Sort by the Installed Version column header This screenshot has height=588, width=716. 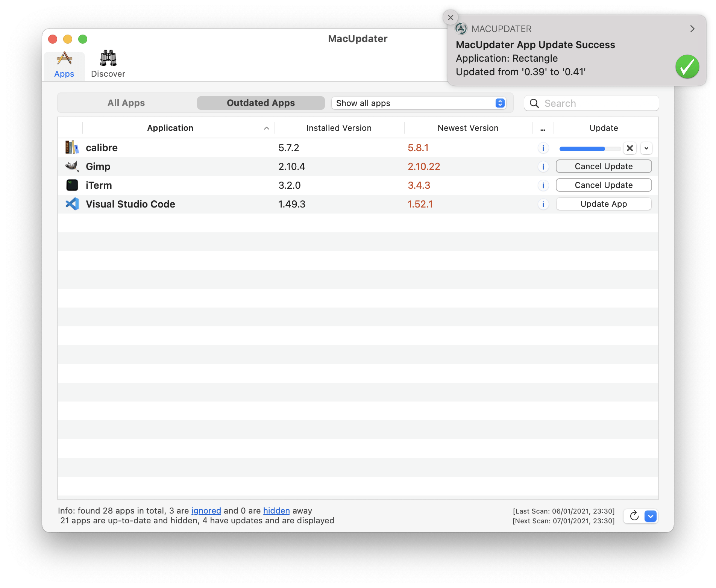pos(339,128)
